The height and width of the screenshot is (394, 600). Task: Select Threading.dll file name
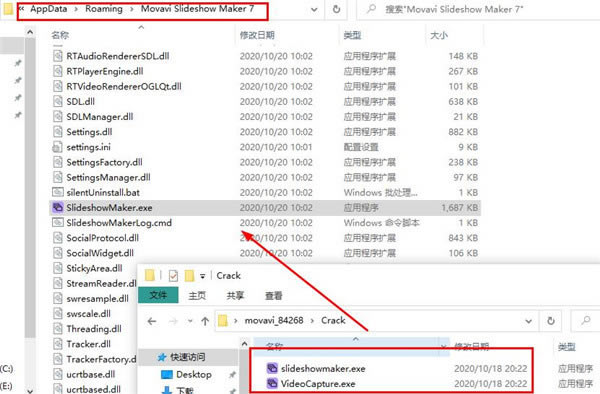click(x=94, y=329)
